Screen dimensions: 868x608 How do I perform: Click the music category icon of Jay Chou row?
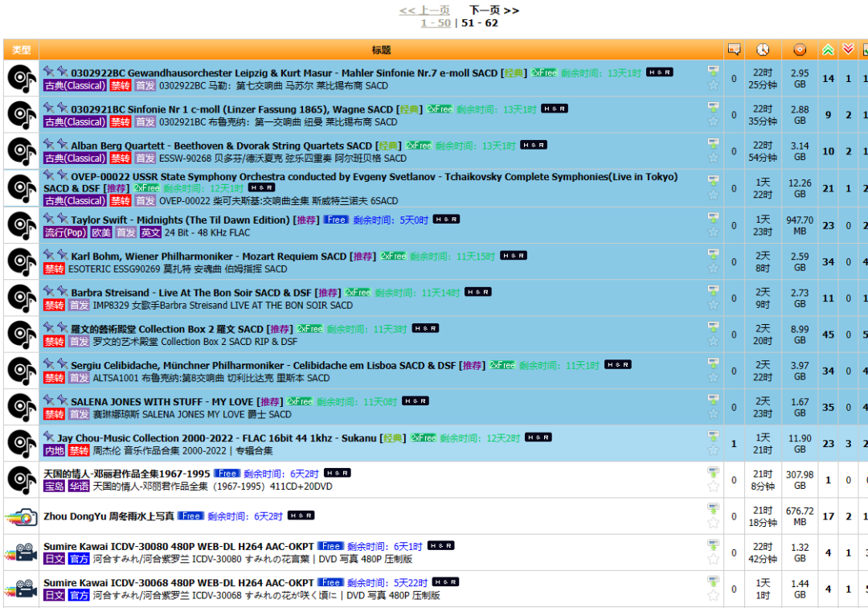point(22,444)
